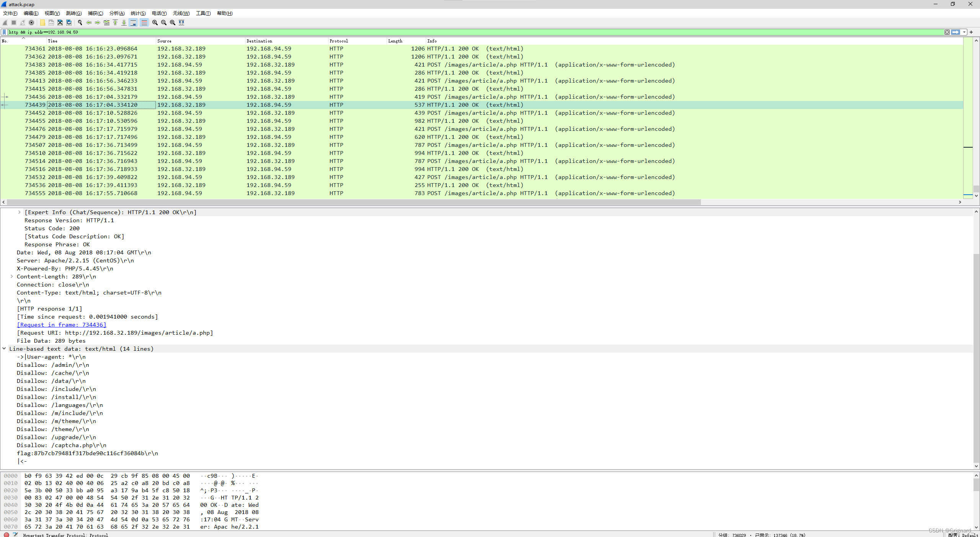Select packet number 734436 row
The width and height of the screenshot is (980, 537).
(482, 97)
